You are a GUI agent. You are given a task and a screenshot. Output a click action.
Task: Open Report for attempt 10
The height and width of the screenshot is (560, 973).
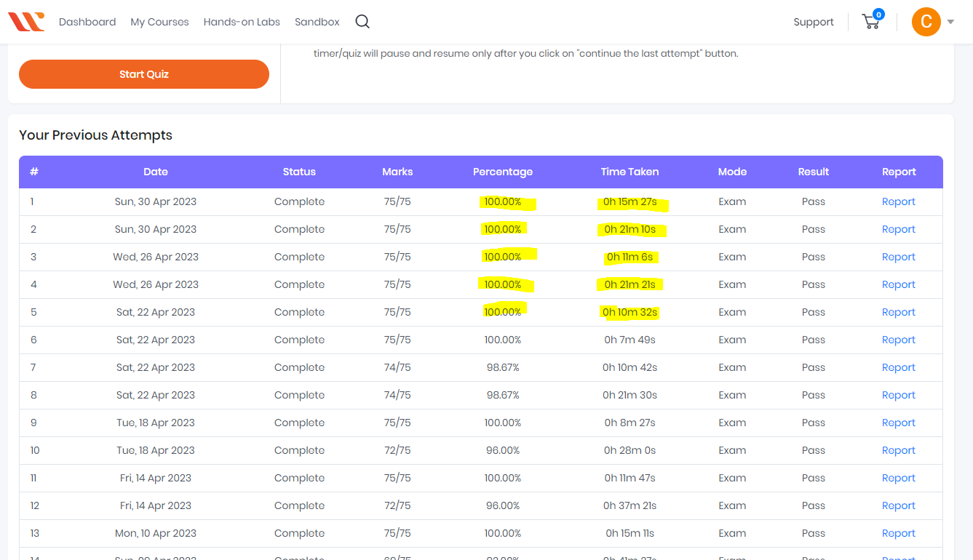899,450
